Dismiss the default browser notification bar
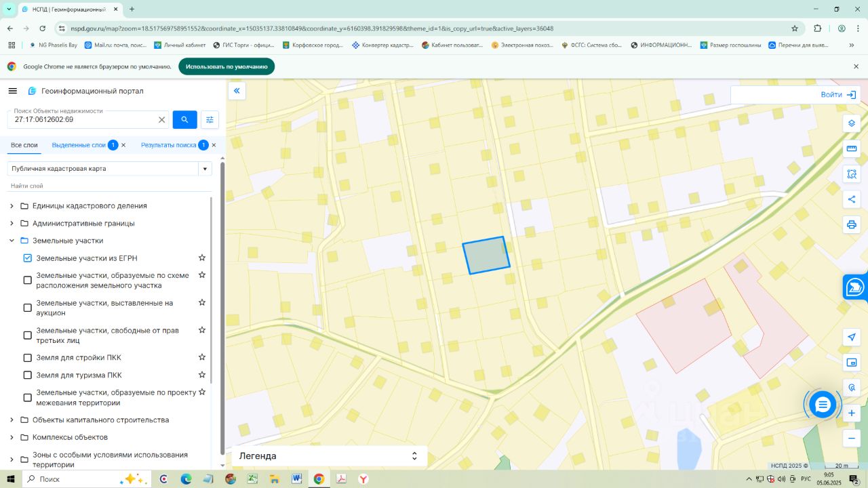This screenshot has width=868, height=488. [x=856, y=66]
